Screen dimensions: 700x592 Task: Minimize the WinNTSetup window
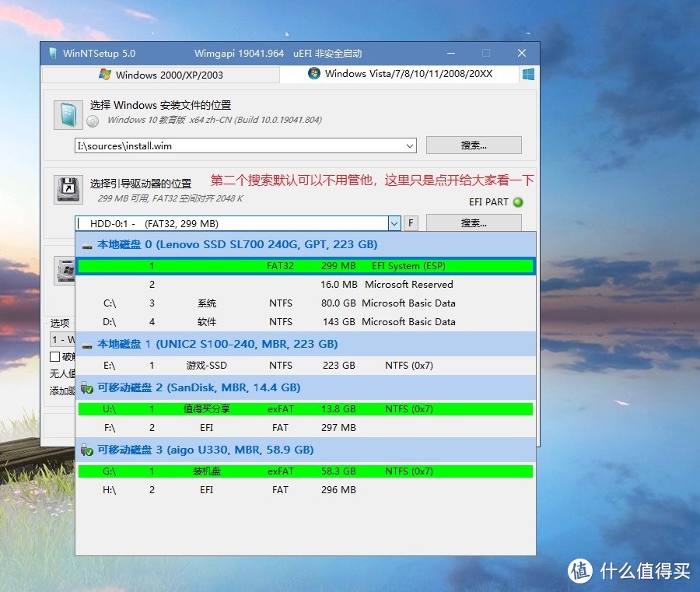(x=451, y=53)
